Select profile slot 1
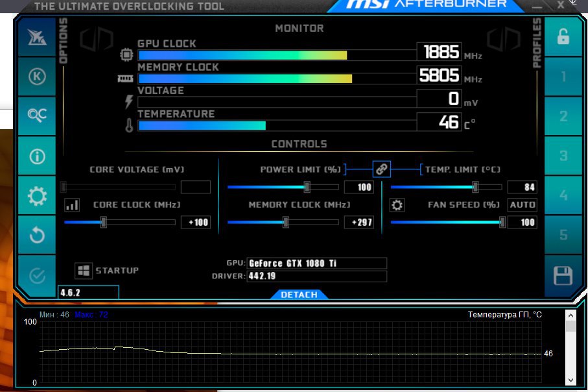Image resolution: width=588 pixels, height=392 pixels. (x=563, y=77)
